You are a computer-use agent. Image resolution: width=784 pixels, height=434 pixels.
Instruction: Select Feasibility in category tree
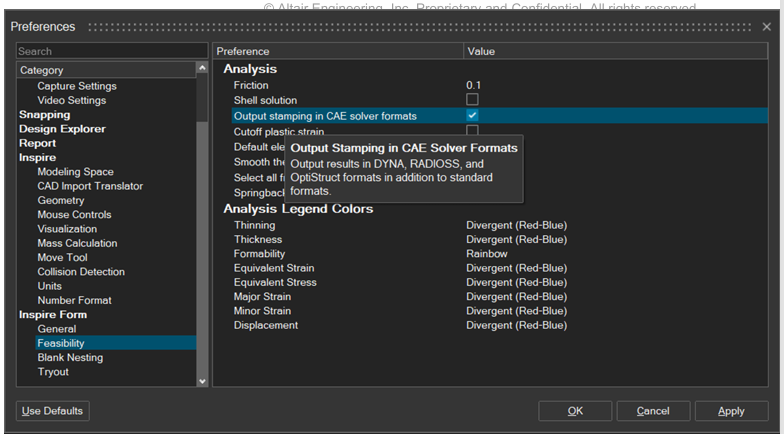point(61,343)
